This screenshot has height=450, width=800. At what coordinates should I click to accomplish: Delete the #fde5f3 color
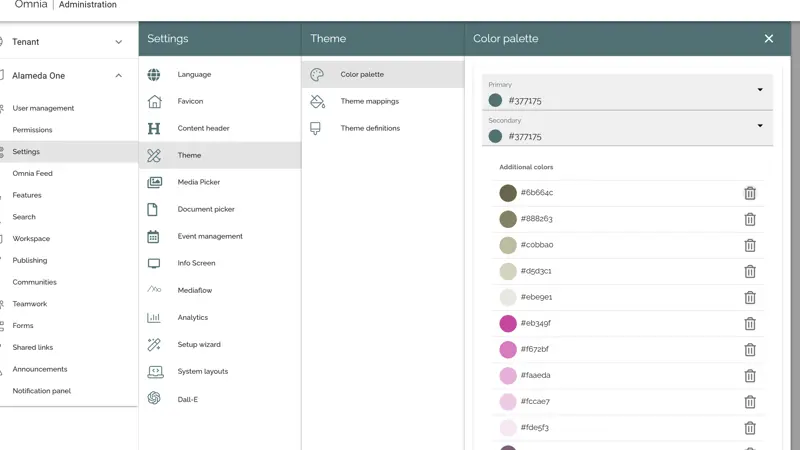click(x=749, y=428)
